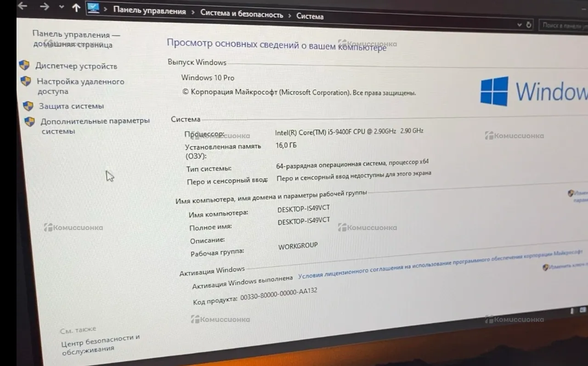Click the Up arrow navigation button

click(76, 8)
